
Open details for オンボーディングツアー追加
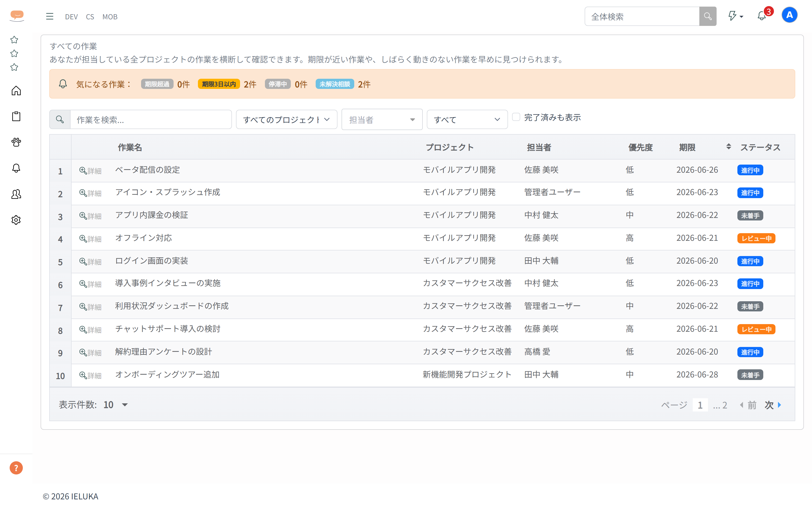(x=90, y=376)
